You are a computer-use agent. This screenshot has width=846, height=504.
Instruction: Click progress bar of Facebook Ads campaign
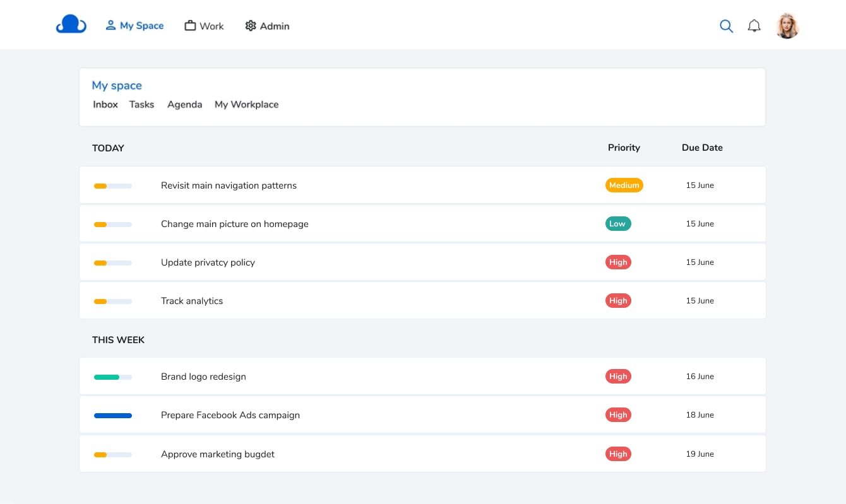tap(112, 416)
